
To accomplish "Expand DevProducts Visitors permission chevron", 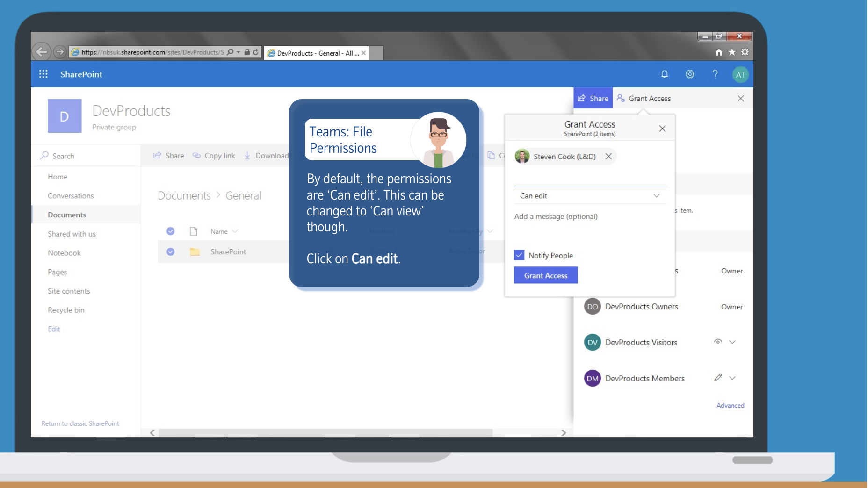I will 732,342.
